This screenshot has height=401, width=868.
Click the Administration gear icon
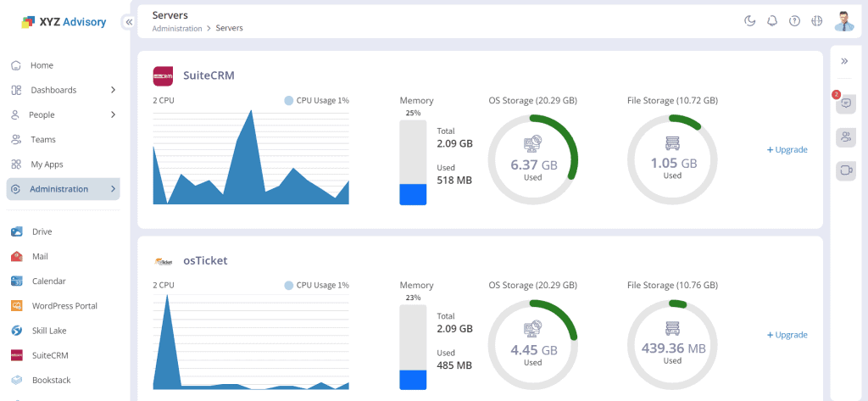coord(17,189)
